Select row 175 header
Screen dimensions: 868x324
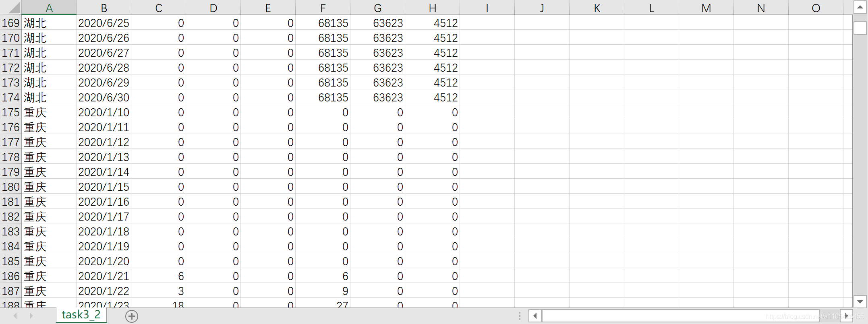(x=11, y=112)
